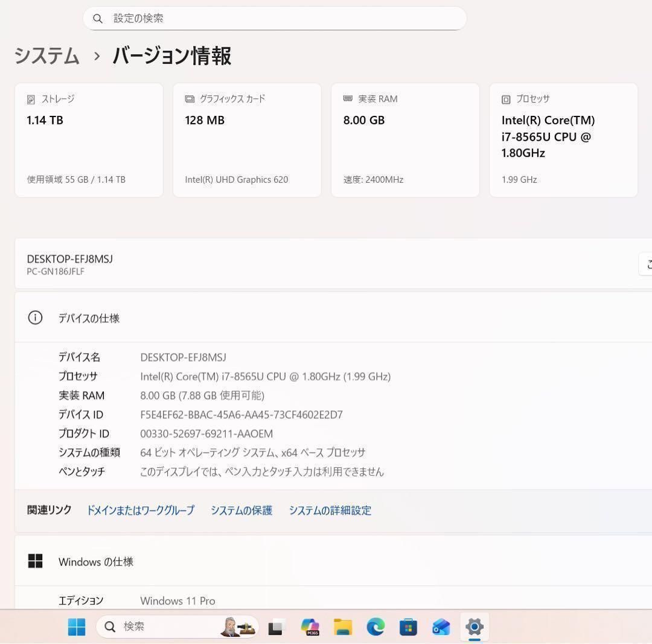
Task: Click the settings search box
Action: coord(275,18)
